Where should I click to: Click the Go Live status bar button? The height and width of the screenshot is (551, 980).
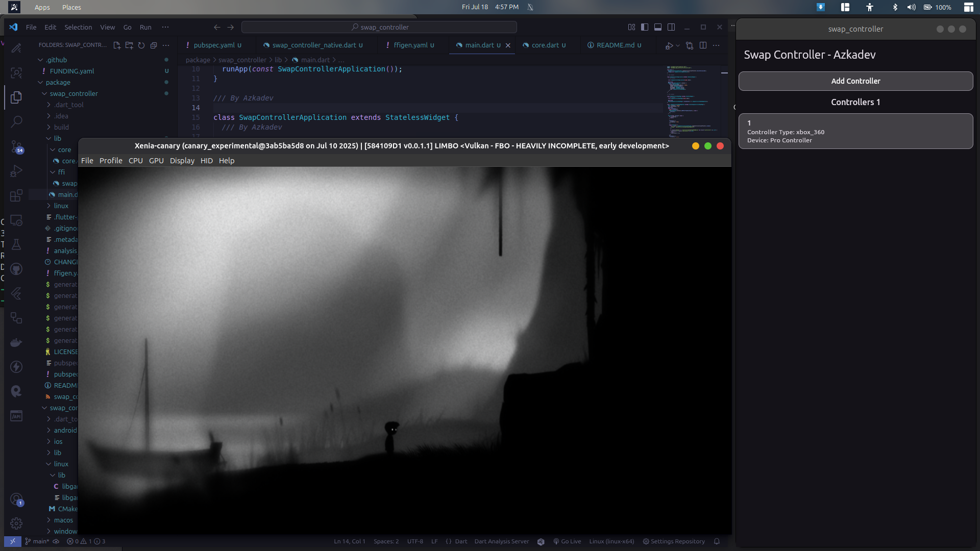tap(567, 541)
